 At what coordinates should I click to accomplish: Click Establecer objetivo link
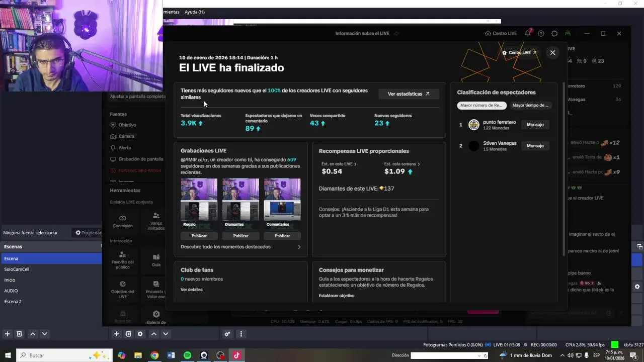(x=337, y=296)
